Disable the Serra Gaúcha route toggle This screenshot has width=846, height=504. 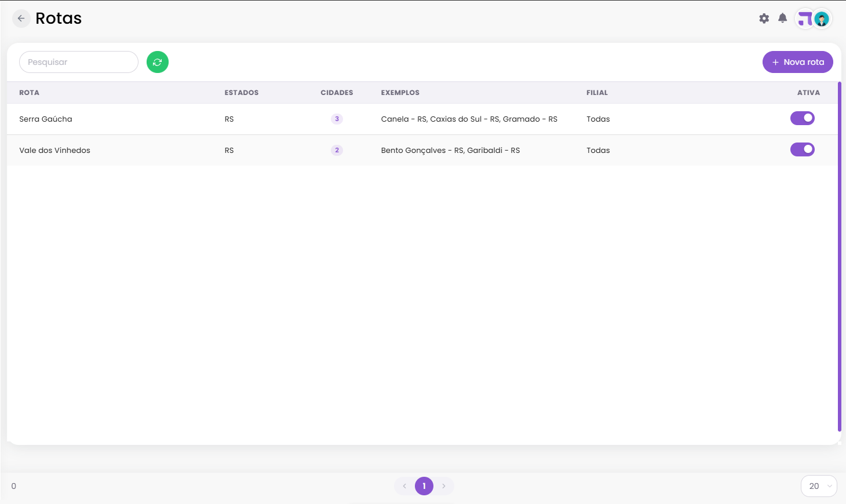(803, 118)
